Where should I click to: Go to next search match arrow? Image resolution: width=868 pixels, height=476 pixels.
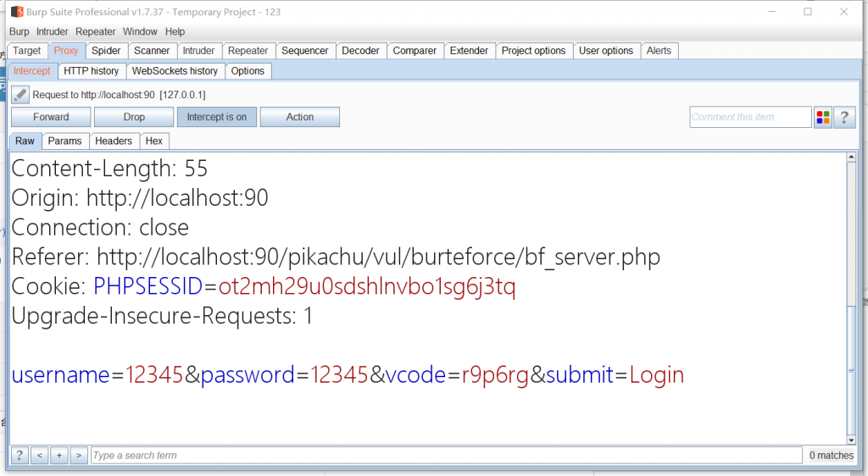(79, 456)
